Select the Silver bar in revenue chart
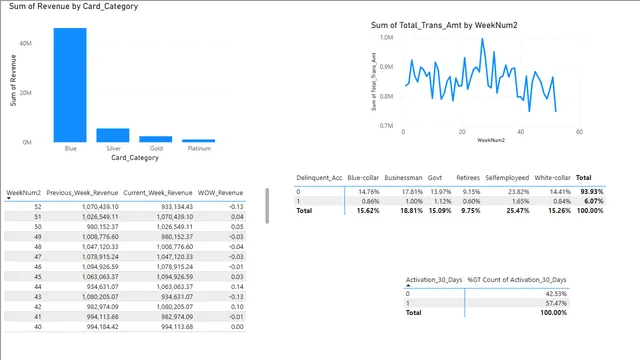This screenshot has width=640, height=360. click(x=113, y=136)
